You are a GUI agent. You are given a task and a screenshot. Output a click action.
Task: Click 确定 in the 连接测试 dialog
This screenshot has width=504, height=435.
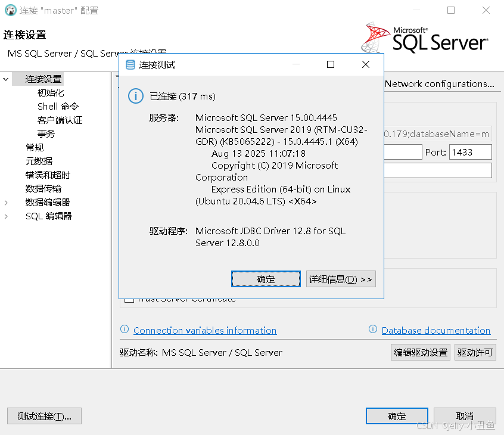click(x=266, y=279)
